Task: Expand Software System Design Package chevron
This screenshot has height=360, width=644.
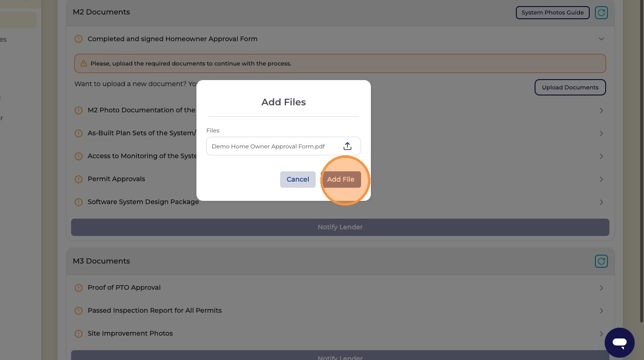Action: click(x=601, y=202)
